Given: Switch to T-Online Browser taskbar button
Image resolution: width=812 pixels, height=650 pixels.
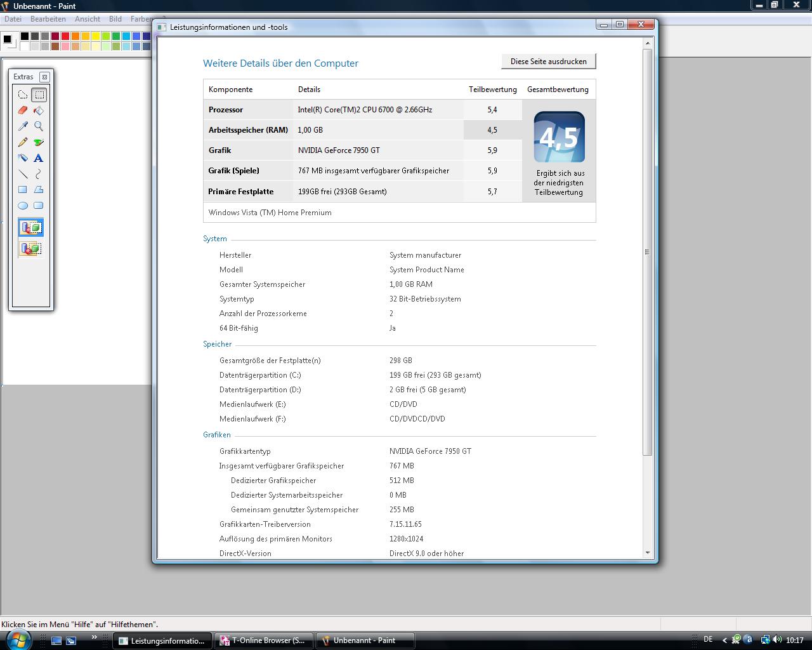Looking at the screenshot, I should coord(265,640).
